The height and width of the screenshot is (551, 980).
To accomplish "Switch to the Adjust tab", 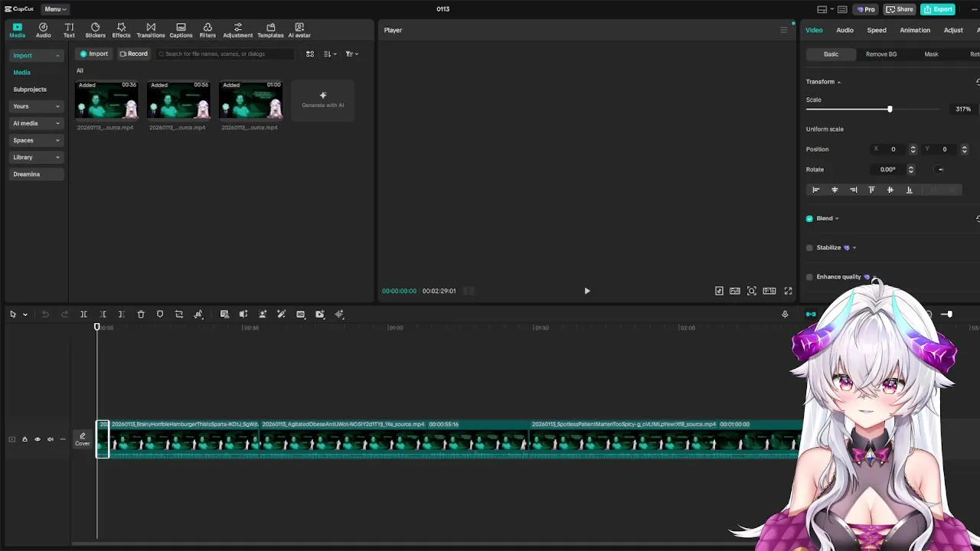I will coord(953,30).
